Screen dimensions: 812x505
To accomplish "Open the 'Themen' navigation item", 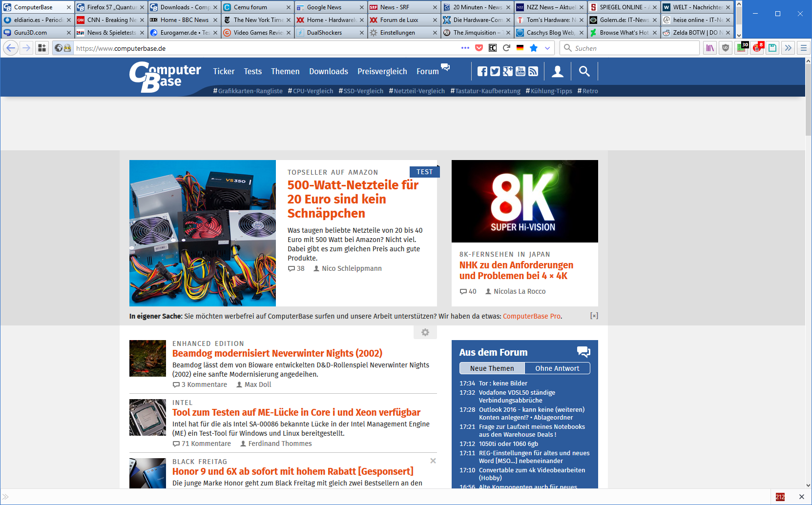I will (x=285, y=71).
